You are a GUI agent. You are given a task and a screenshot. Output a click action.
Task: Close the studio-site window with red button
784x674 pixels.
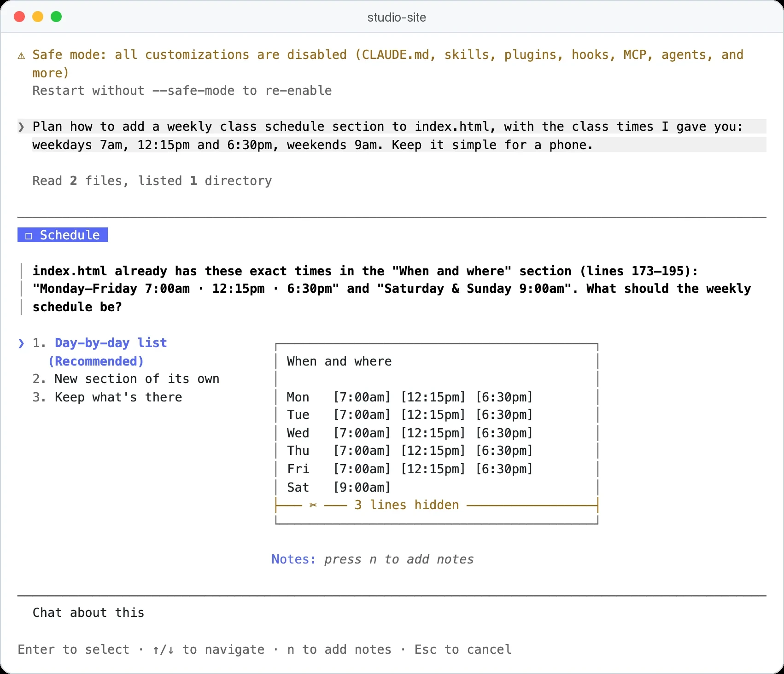(19, 17)
